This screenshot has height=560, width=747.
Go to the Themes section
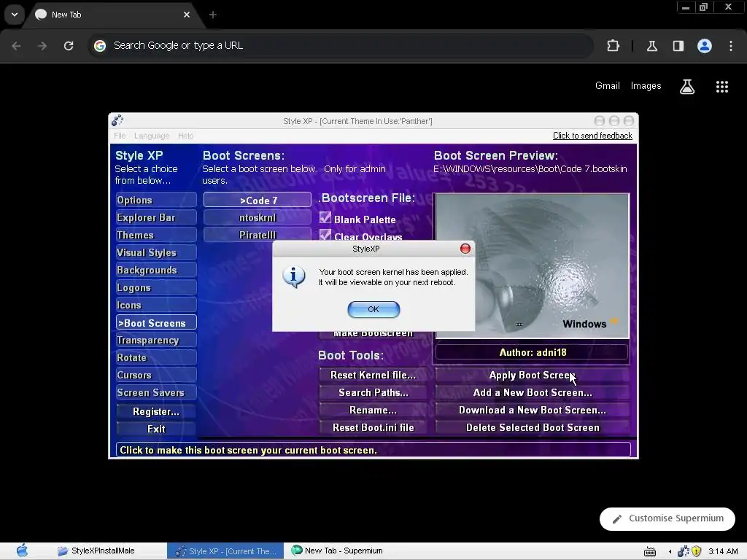tap(156, 236)
